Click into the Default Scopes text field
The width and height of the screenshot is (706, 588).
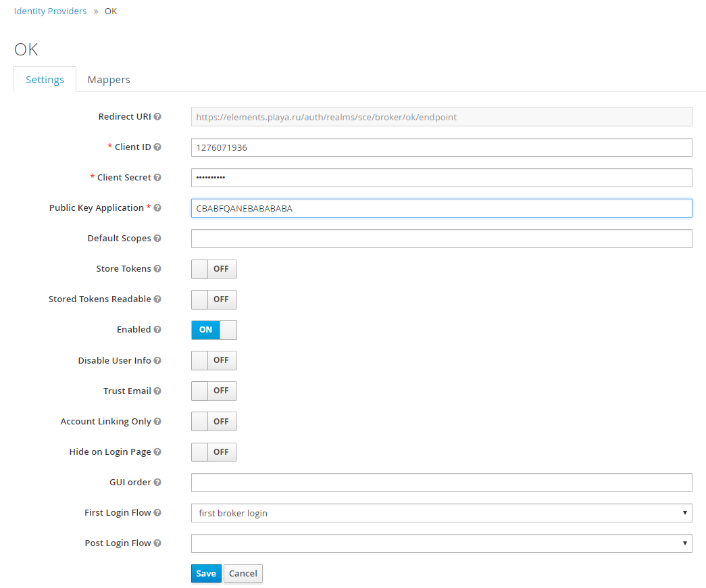coord(441,239)
